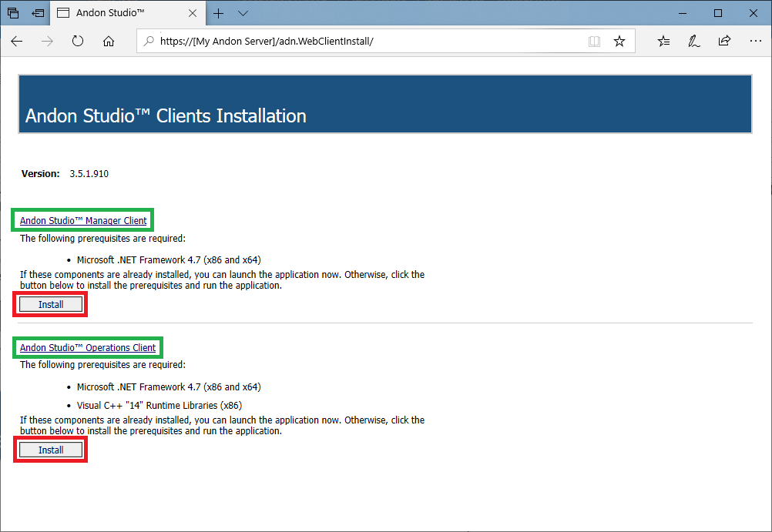Click the .NET Framework 4.7 item under Manager Client
772x532 pixels.
tap(169, 260)
